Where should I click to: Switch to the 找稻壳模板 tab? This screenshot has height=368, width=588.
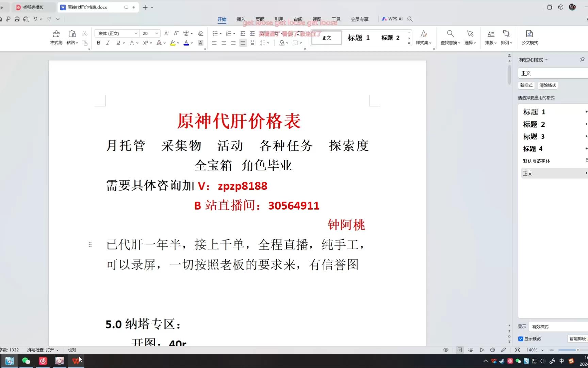[x=33, y=7]
